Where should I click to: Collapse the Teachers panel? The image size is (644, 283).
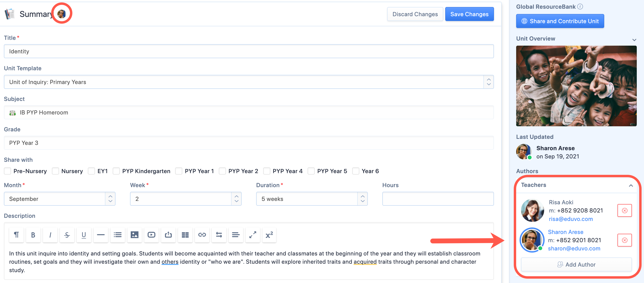click(x=631, y=185)
